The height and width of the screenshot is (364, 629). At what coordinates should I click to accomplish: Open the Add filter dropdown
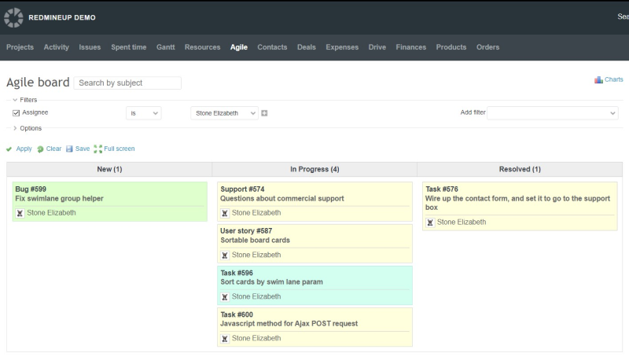[x=553, y=113]
